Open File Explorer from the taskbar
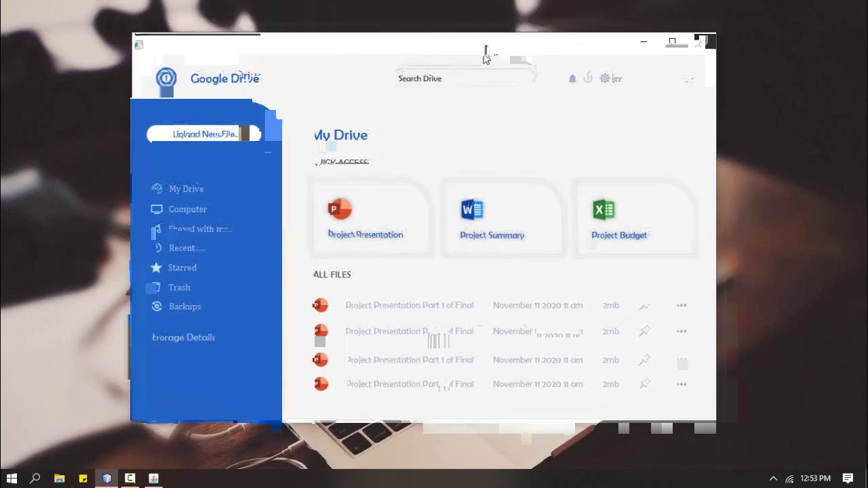 tap(59, 479)
